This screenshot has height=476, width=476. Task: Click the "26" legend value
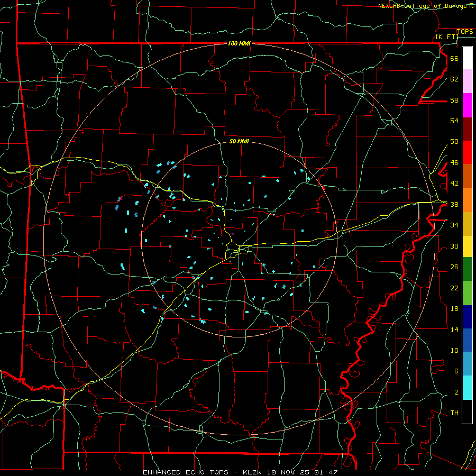coord(454,267)
